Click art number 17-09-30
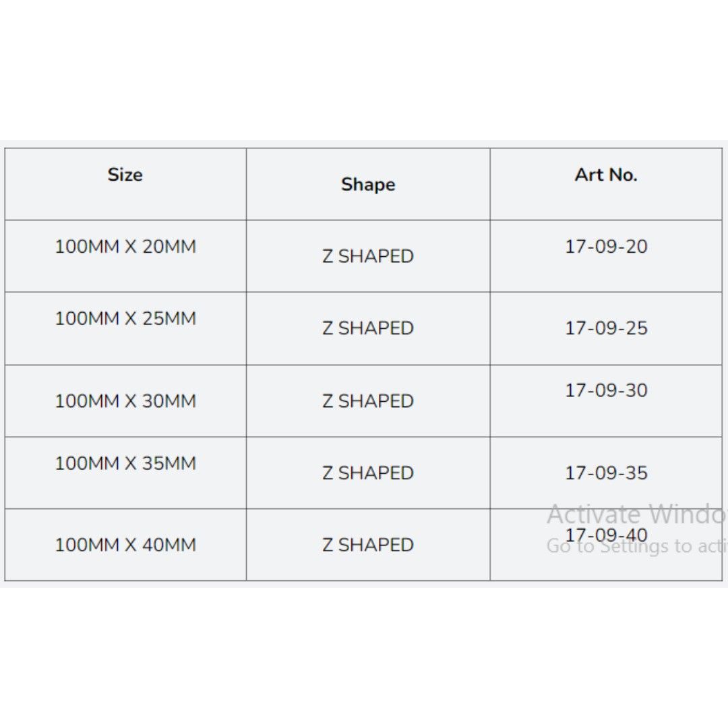Image resolution: width=728 pixels, height=728 pixels. coord(606,390)
